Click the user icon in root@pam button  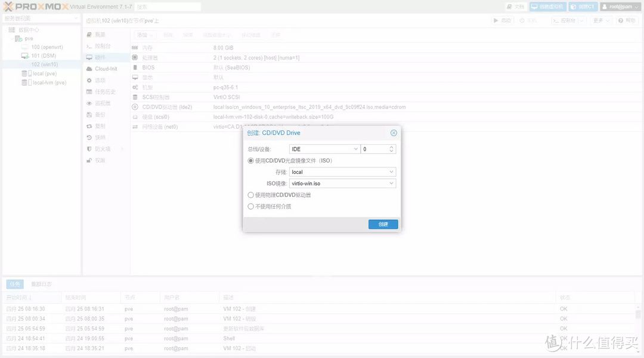pyautogui.click(x=605, y=7)
